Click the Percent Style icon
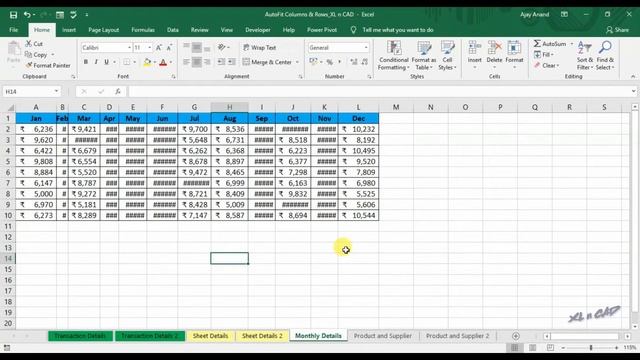 [x=329, y=62]
